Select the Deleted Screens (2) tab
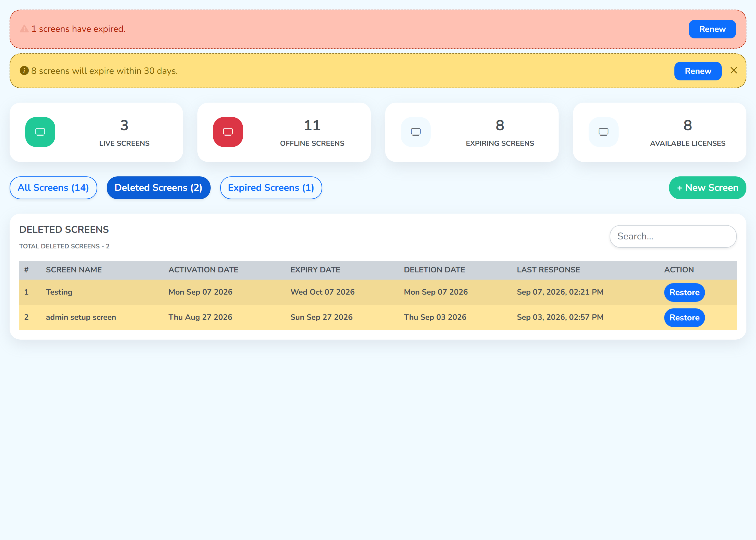Viewport: 756px width, 540px height. click(159, 187)
